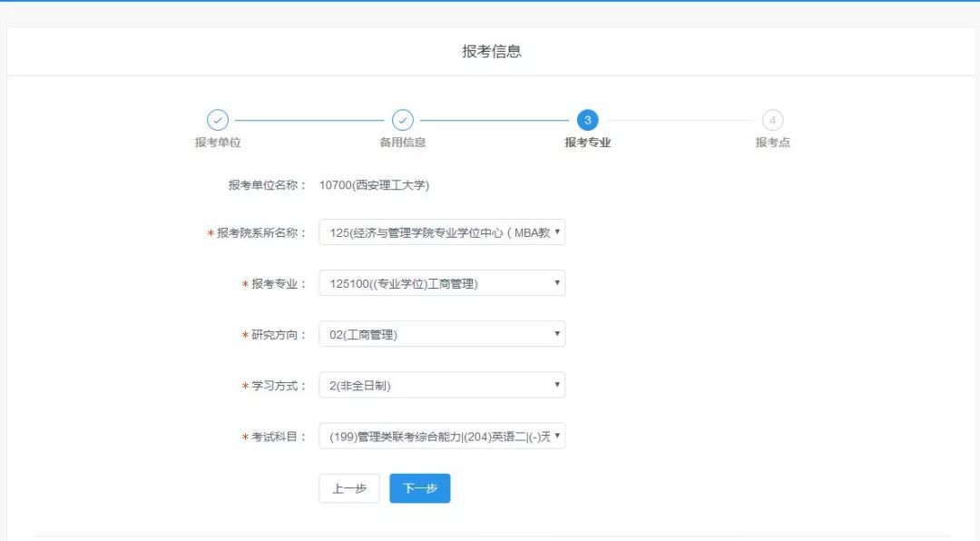Expand the 报考专业 dropdown showing 125100
980x541 pixels.
442,283
